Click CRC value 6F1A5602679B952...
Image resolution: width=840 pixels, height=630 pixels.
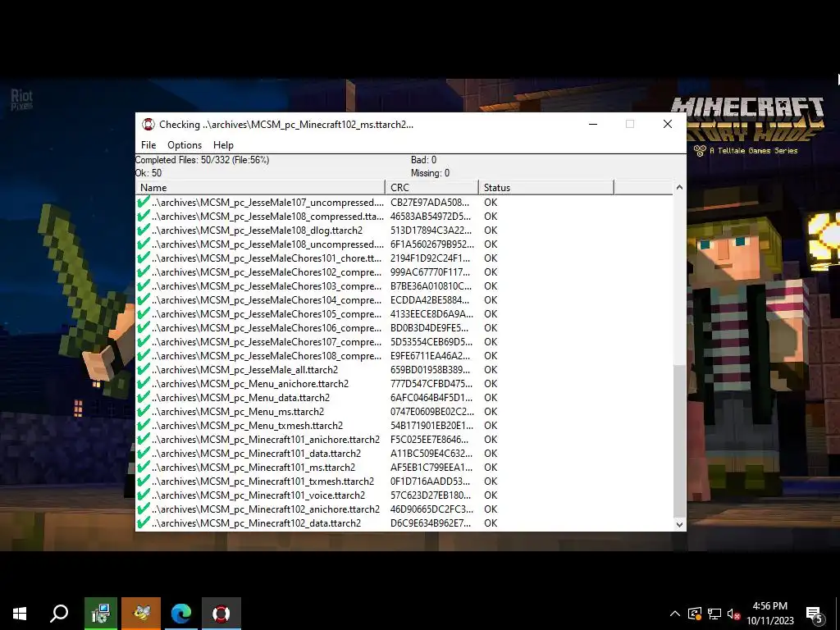point(432,244)
